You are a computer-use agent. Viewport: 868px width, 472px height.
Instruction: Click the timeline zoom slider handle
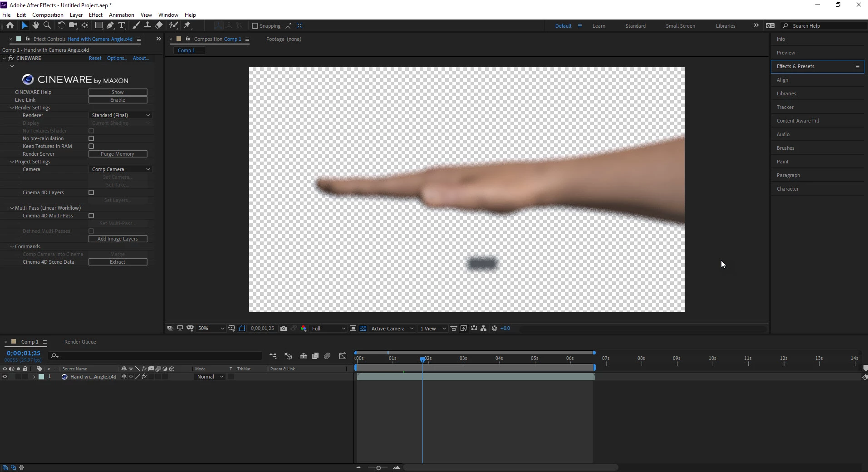point(378,467)
